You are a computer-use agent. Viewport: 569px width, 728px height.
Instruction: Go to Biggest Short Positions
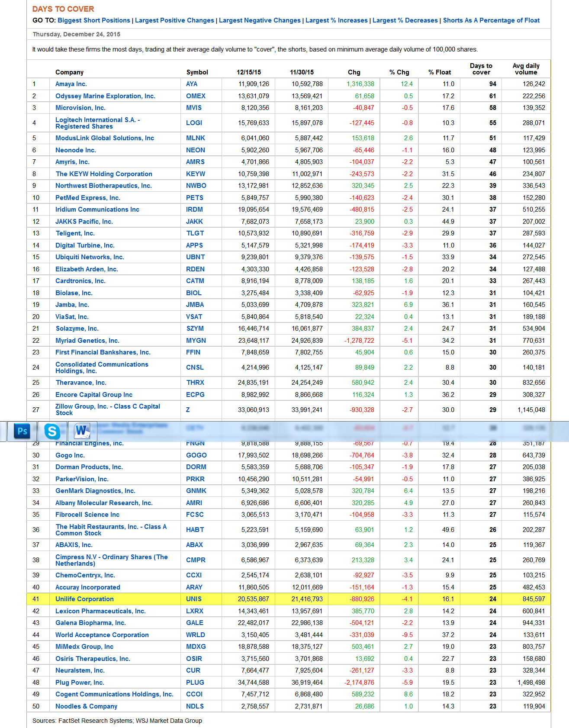pyautogui.click(x=94, y=20)
